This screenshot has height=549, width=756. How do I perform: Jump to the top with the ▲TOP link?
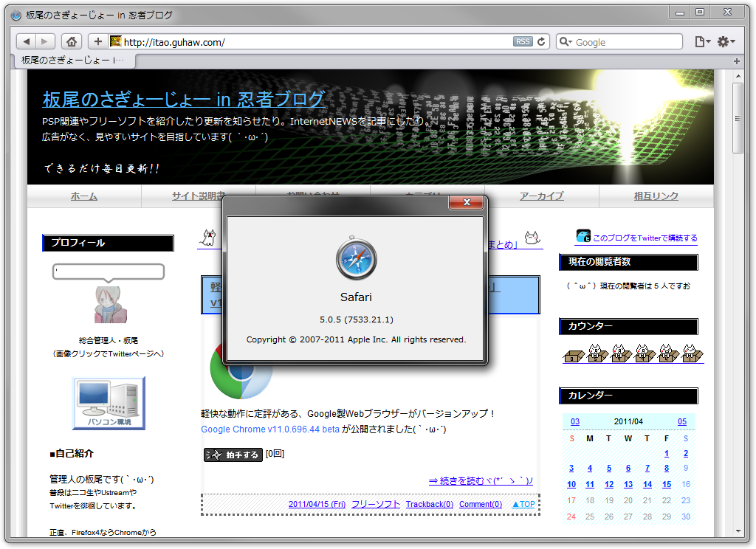tap(523, 504)
